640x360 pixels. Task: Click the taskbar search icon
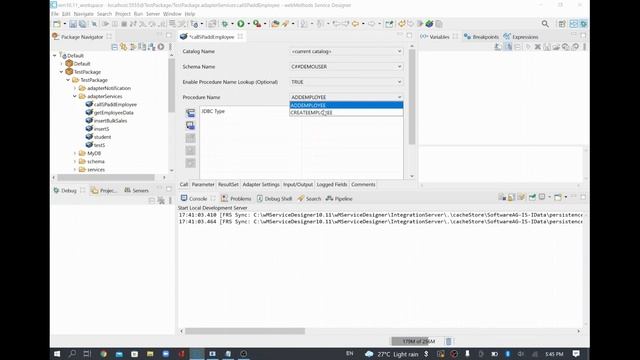[72, 354]
